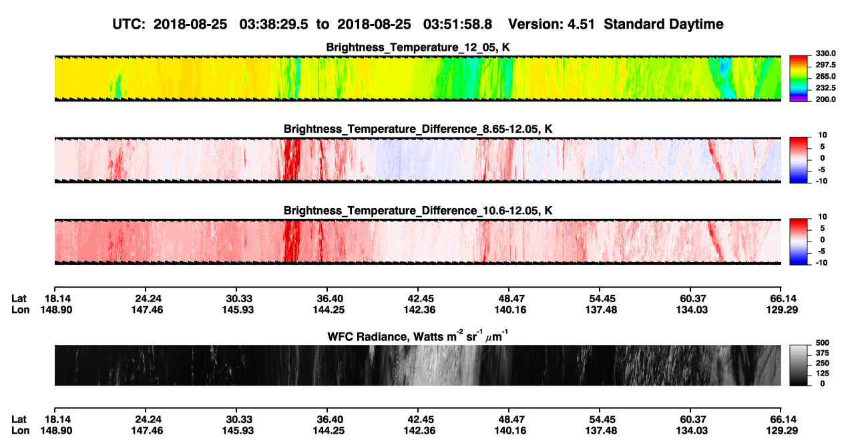
Task: Click the 125 label on WFC colorbar
Action: pyautogui.click(x=822, y=373)
